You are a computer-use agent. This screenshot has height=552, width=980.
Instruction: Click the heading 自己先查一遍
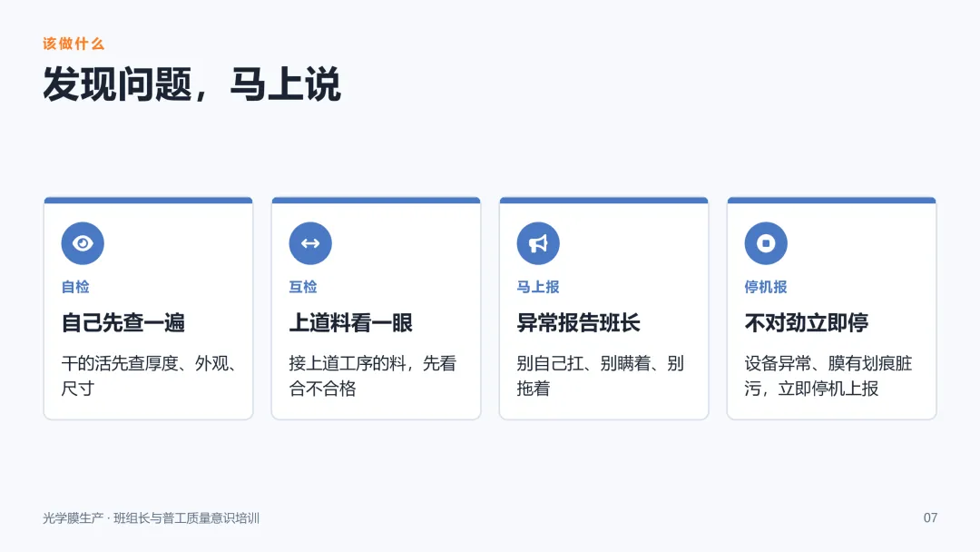(x=123, y=322)
